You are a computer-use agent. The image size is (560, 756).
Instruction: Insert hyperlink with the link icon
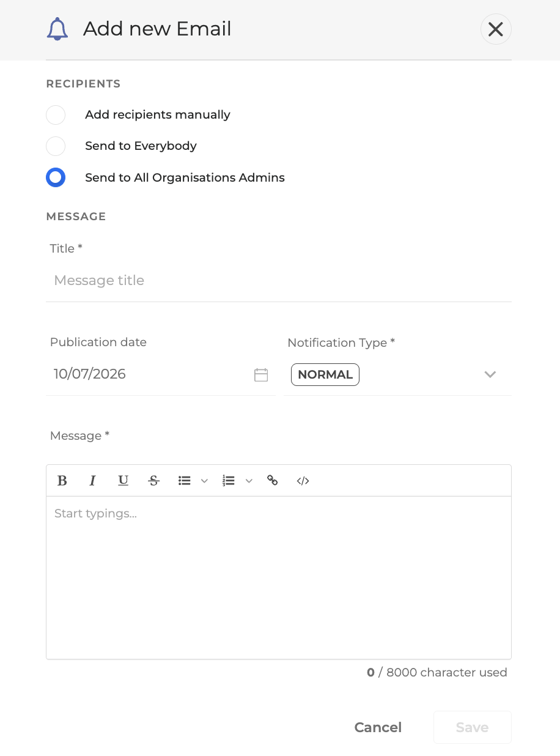point(273,481)
